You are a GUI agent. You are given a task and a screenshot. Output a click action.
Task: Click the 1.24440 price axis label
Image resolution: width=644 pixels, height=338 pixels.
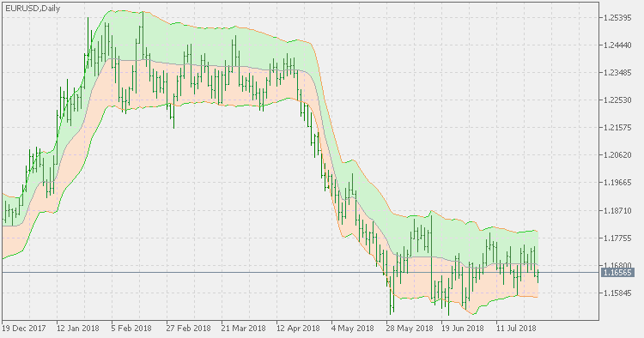point(617,45)
